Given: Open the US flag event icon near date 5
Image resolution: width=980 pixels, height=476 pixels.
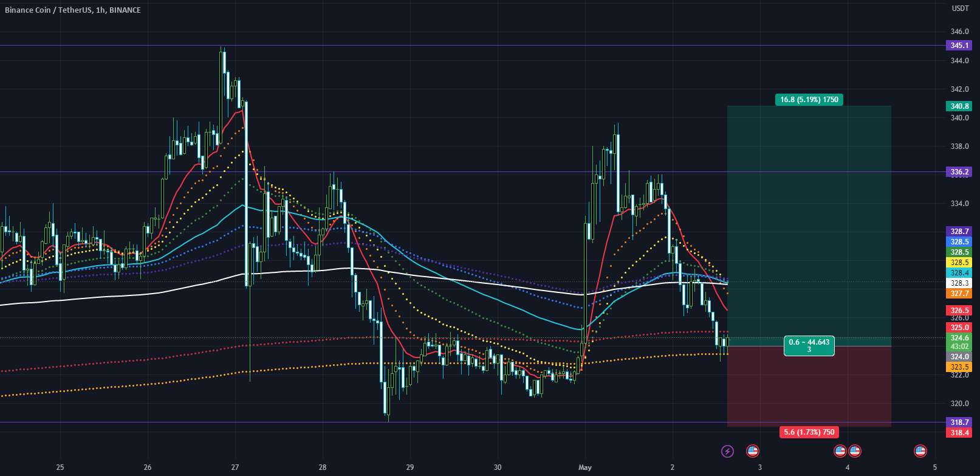Looking at the screenshot, I should [x=920, y=451].
